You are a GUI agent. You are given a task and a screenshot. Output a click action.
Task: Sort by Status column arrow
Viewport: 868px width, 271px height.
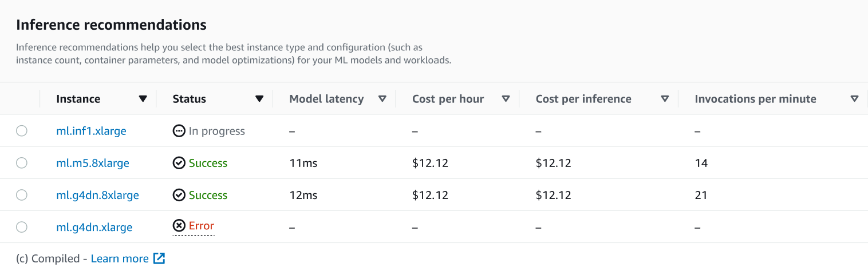point(259,99)
